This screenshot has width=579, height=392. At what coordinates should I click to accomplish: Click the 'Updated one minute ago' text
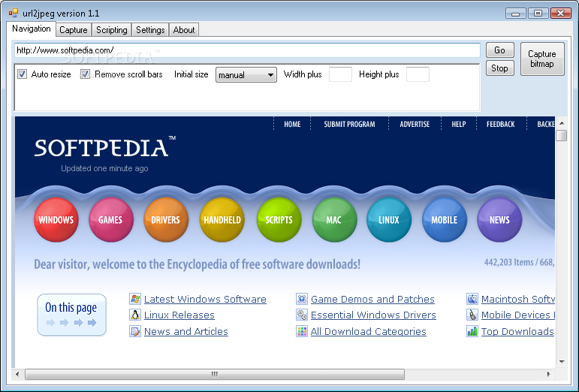pyautogui.click(x=104, y=169)
